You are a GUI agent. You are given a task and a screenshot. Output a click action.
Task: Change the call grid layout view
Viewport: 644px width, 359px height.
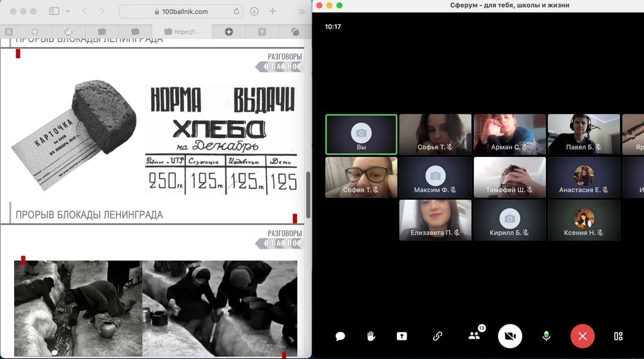pyautogui.click(x=618, y=336)
